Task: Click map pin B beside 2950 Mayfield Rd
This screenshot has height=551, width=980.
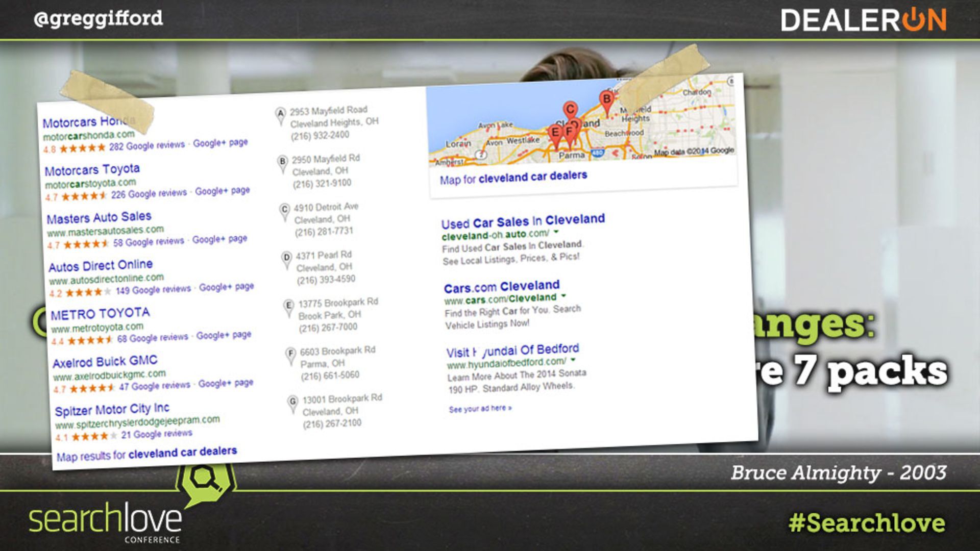Action: pos(282,164)
